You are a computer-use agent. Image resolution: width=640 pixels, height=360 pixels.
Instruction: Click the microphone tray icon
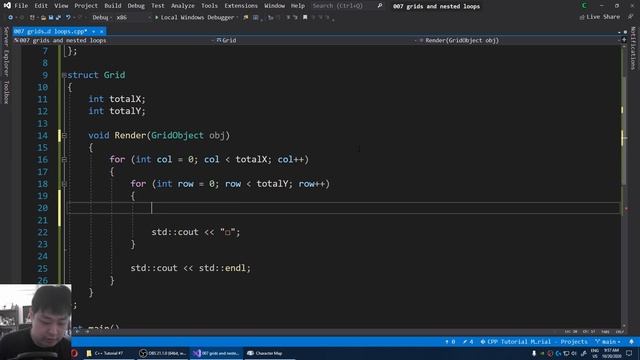click(534, 353)
